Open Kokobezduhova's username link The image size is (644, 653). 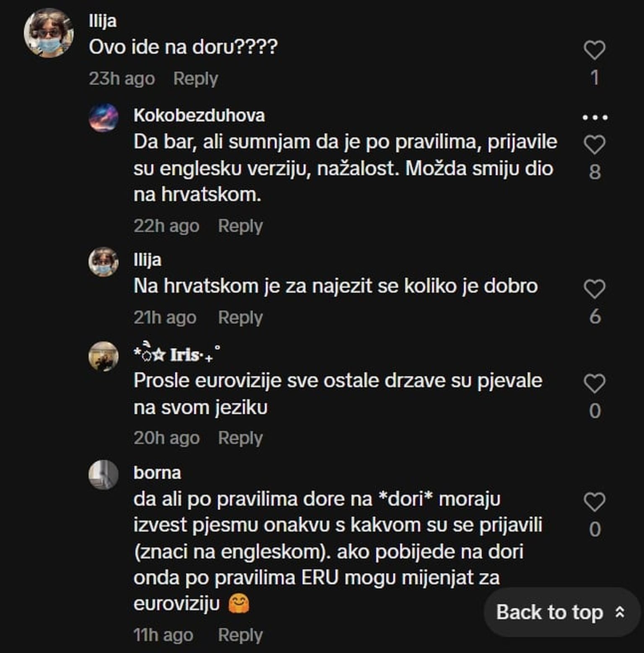(x=199, y=116)
